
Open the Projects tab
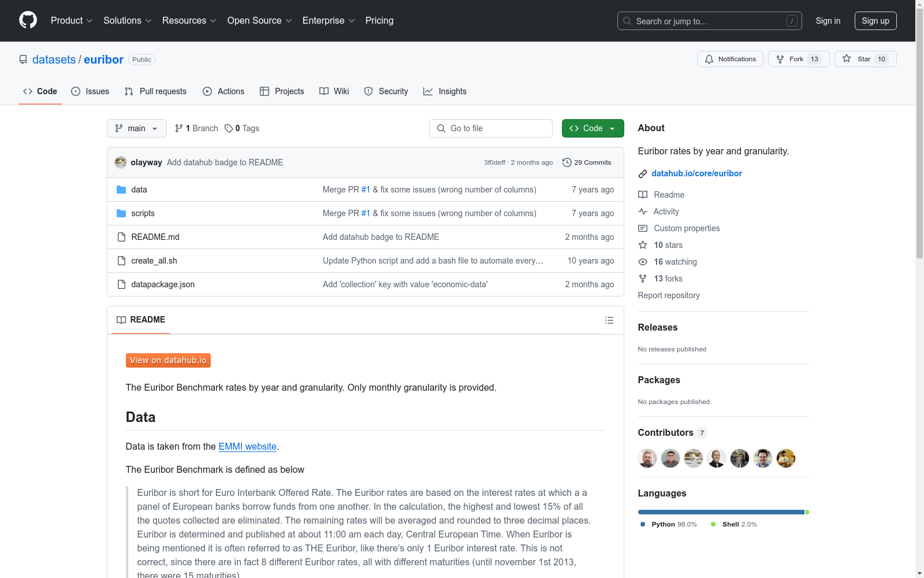pos(282,91)
